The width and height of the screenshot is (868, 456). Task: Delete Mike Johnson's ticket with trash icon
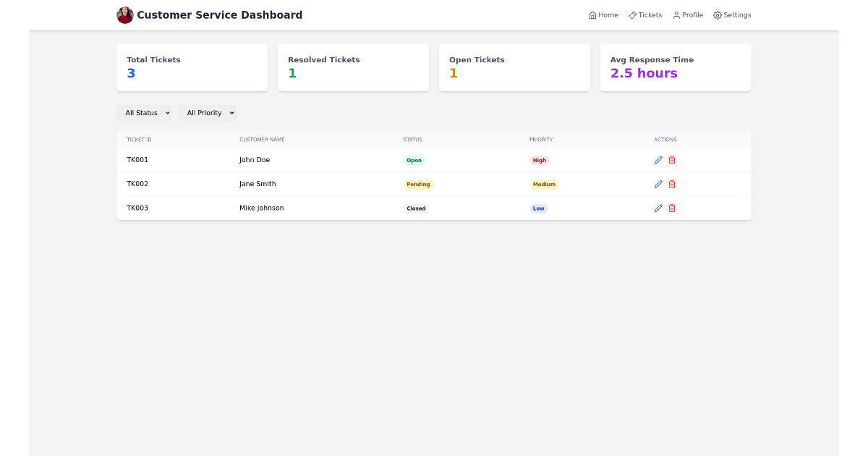(672, 208)
